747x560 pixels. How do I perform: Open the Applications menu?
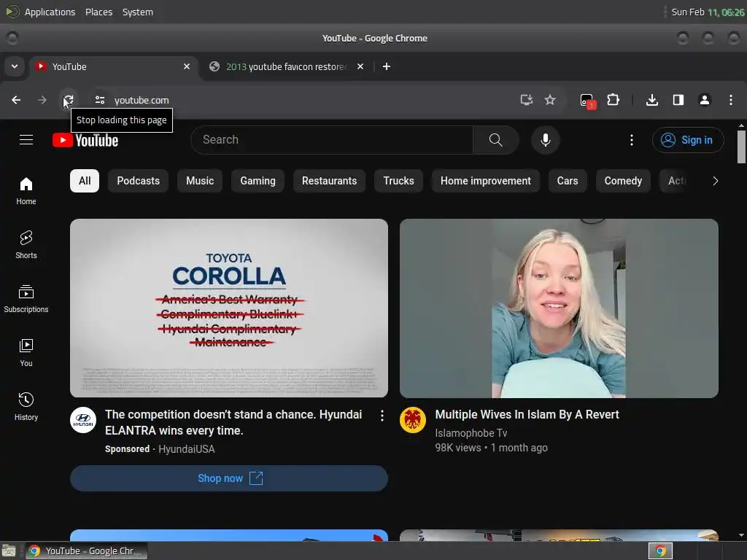coord(50,12)
